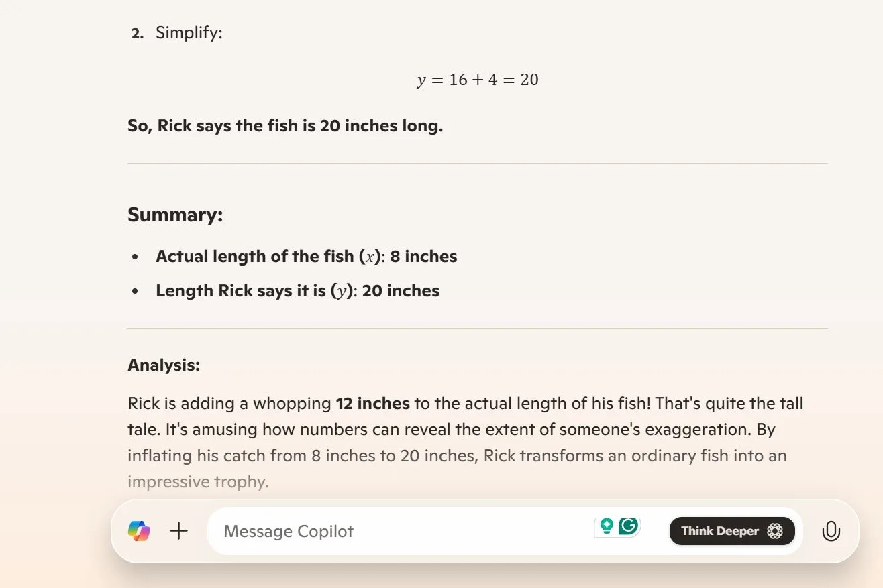
Task: Click the "Rick says the fish is 20 inches long" line
Action: tap(285, 126)
